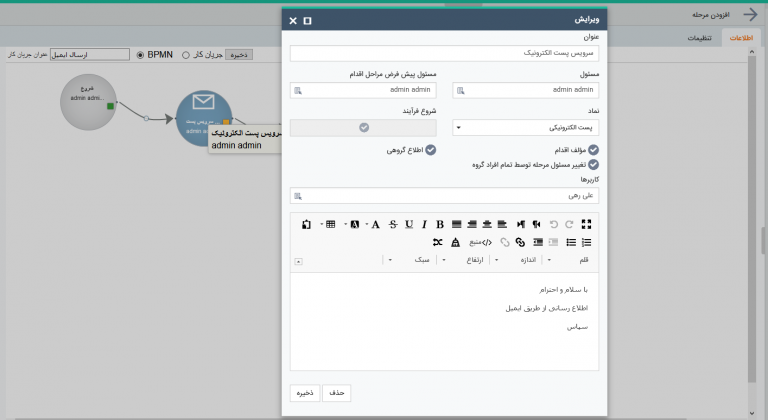
Task: Switch to the تنظیمات tab
Action: (x=699, y=38)
